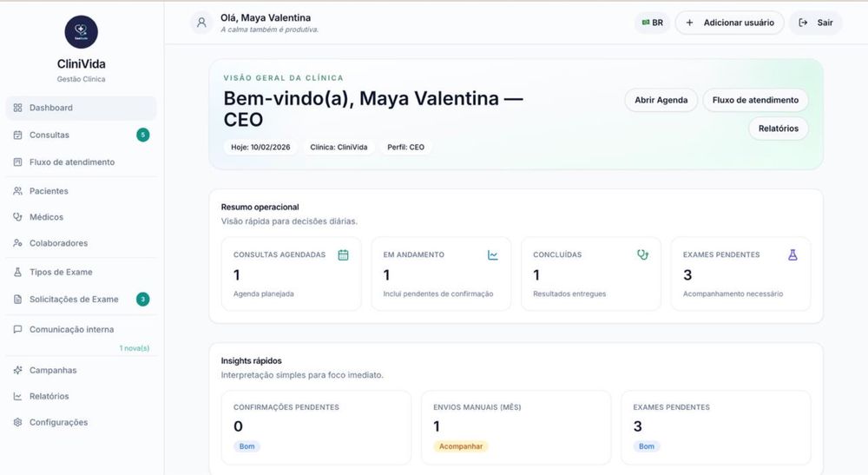The image size is (868, 475).
Task: Go to Pacientes in sidebar
Action: 82,190
